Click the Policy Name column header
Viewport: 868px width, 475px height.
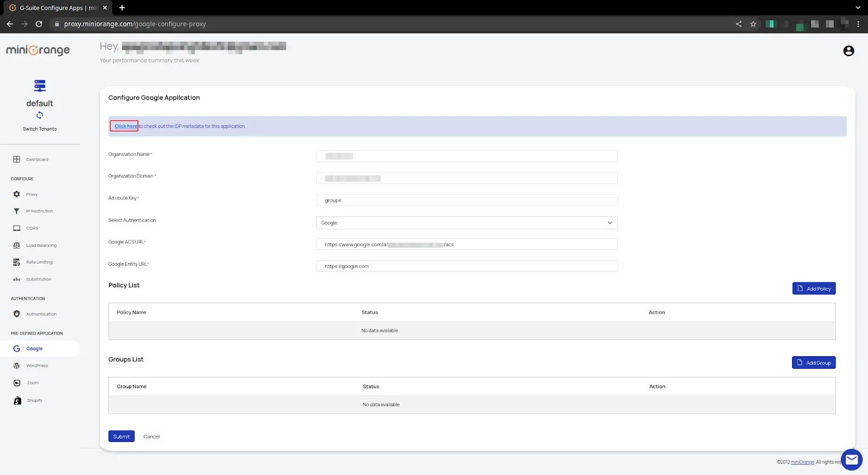click(131, 312)
